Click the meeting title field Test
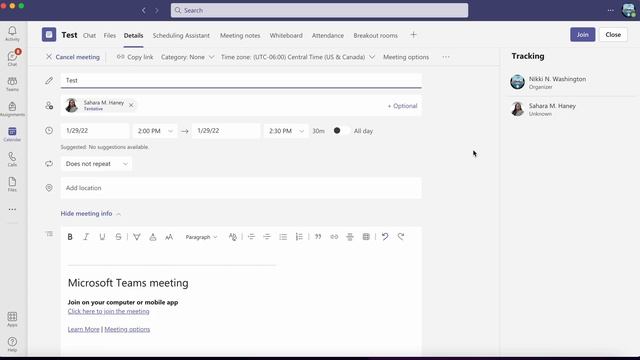Screen dimensions: 640x360 241,80
